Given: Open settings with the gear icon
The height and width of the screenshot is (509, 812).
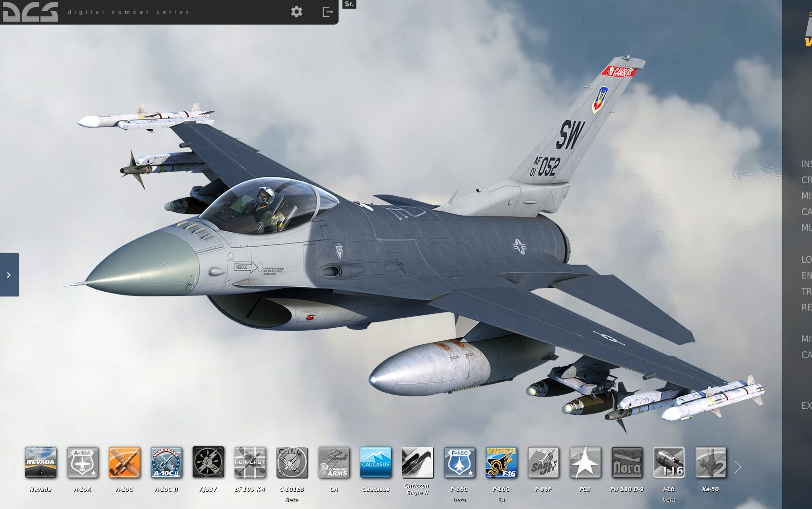Looking at the screenshot, I should pos(297,12).
